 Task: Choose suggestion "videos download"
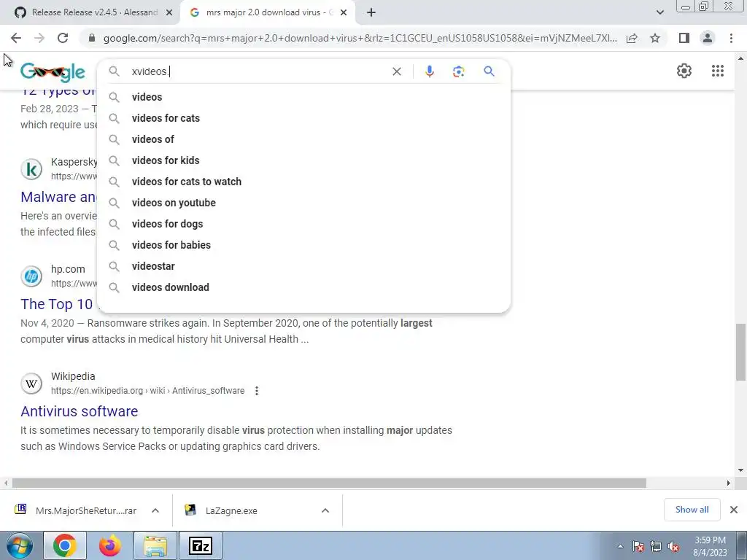coord(303,287)
